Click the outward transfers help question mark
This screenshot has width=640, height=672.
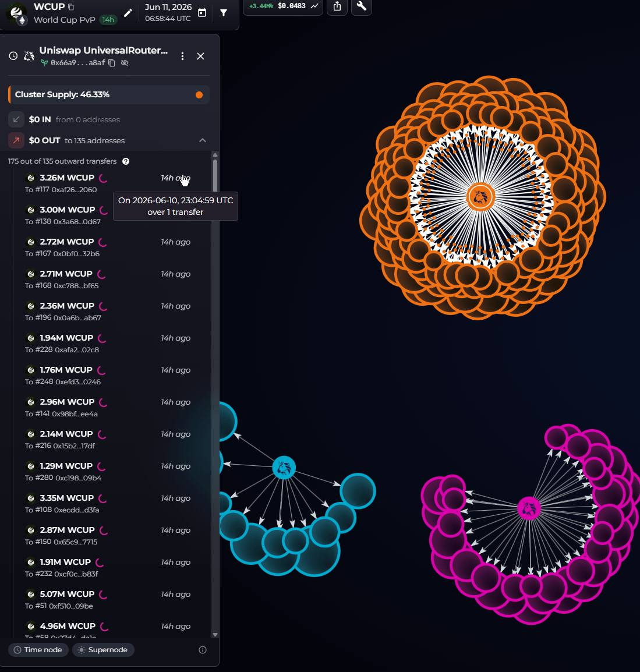pos(126,161)
